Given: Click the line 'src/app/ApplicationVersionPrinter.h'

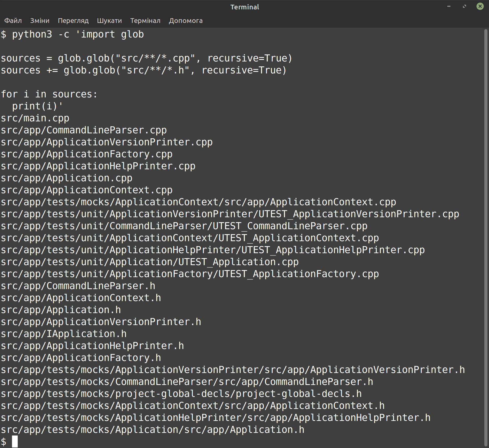Looking at the screenshot, I should [101, 322].
